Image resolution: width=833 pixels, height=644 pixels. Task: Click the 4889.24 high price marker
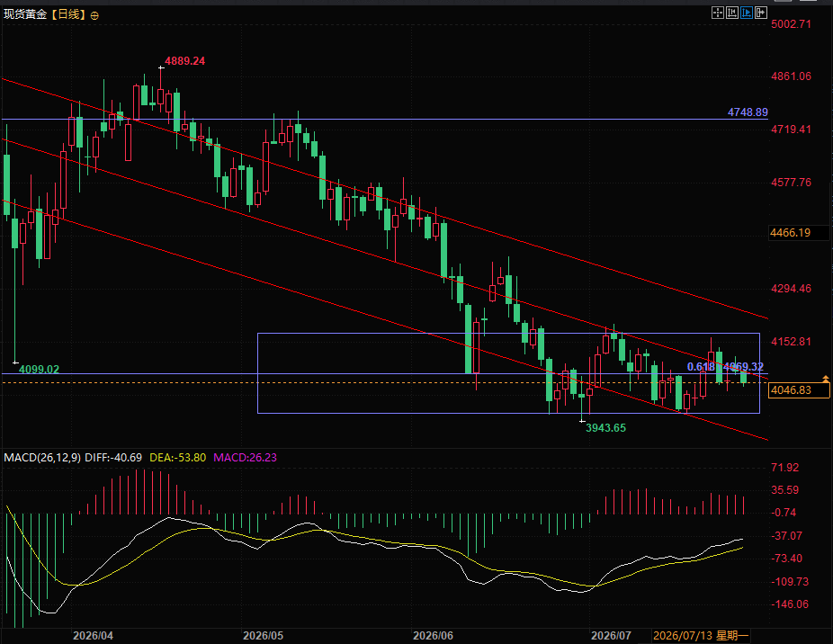185,61
